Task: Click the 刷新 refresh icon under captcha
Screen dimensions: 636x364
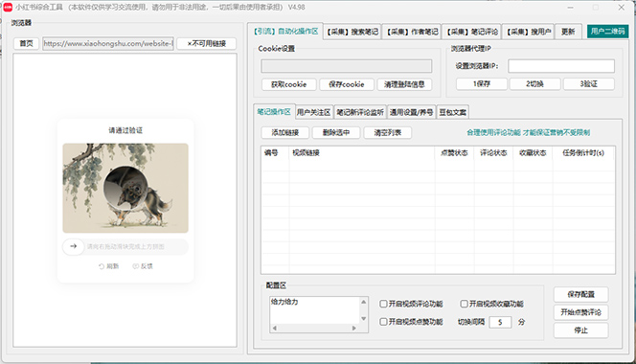Action: (102, 266)
